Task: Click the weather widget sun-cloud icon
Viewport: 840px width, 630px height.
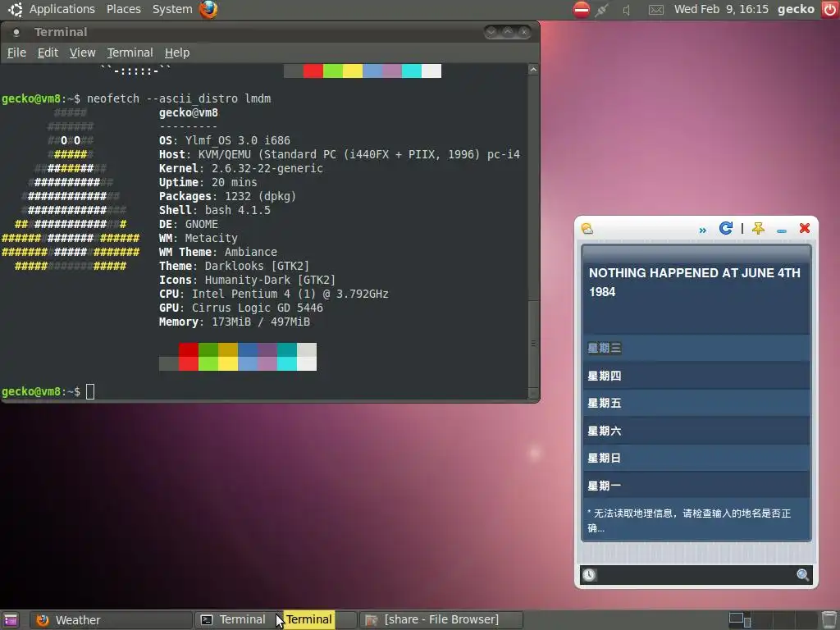Action: [x=587, y=229]
